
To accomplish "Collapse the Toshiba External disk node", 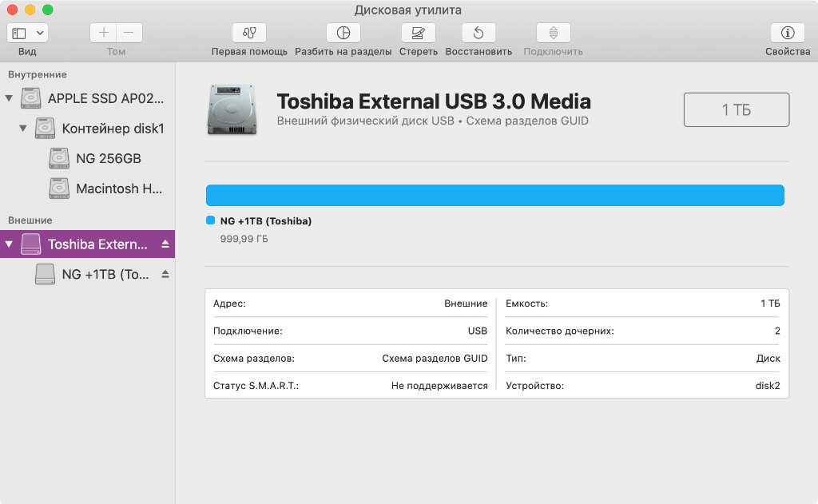I will (x=9, y=244).
